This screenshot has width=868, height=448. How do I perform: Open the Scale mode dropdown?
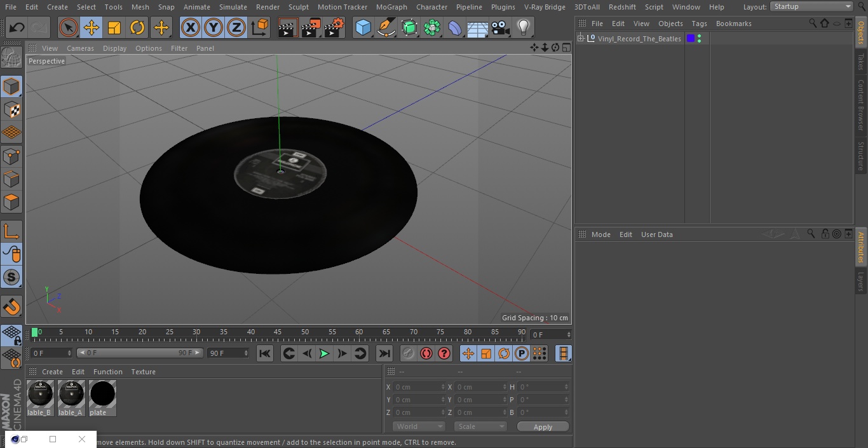click(480, 426)
